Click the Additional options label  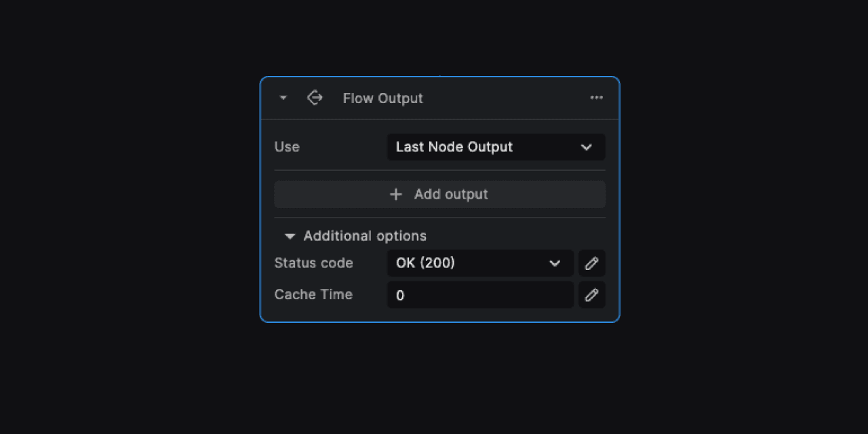click(365, 236)
